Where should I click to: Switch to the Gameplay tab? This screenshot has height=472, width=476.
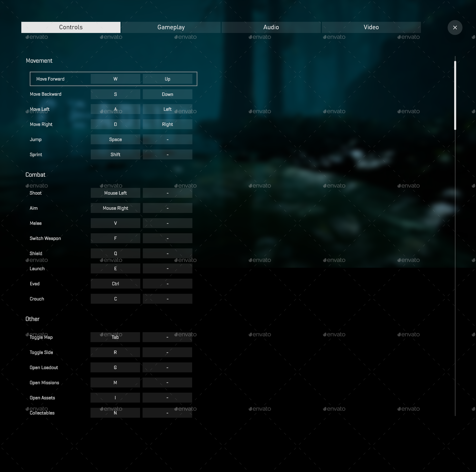[x=171, y=27]
